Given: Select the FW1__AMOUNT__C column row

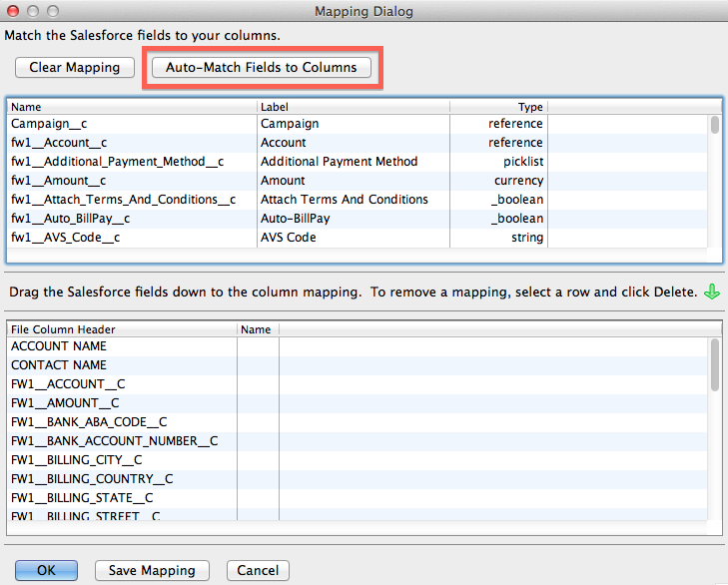Looking at the screenshot, I should [358, 403].
